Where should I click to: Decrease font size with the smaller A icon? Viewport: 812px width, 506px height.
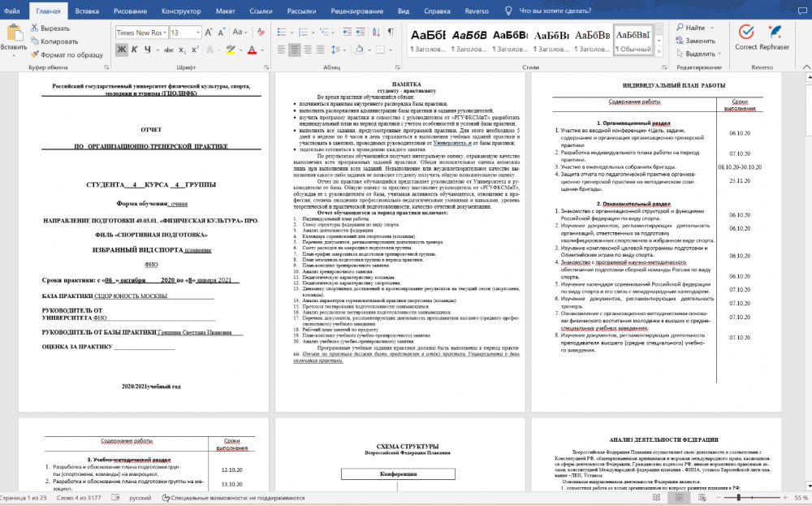point(221,32)
